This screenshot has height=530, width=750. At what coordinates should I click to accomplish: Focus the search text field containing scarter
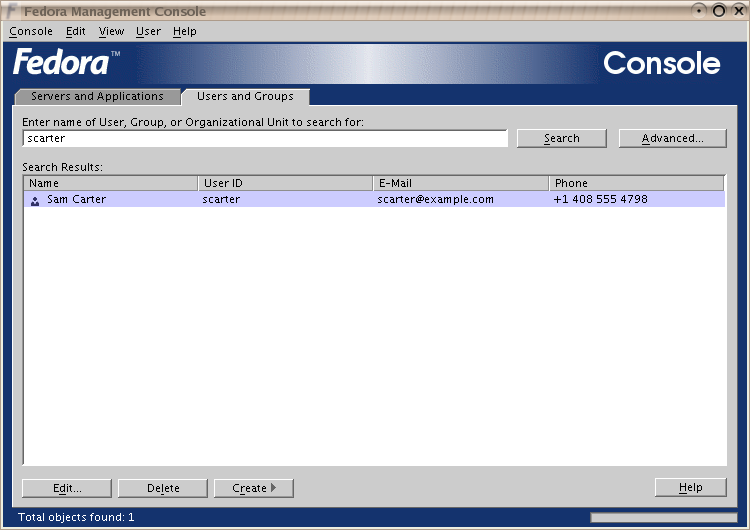tap(265, 138)
